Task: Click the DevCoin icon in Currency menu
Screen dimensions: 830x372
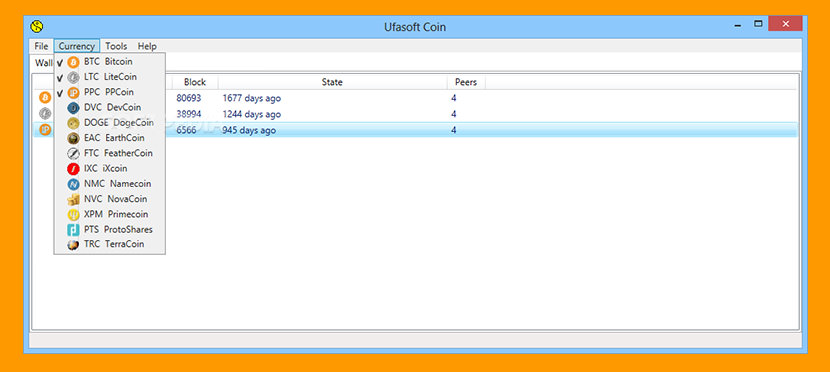Action: coord(73,107)
